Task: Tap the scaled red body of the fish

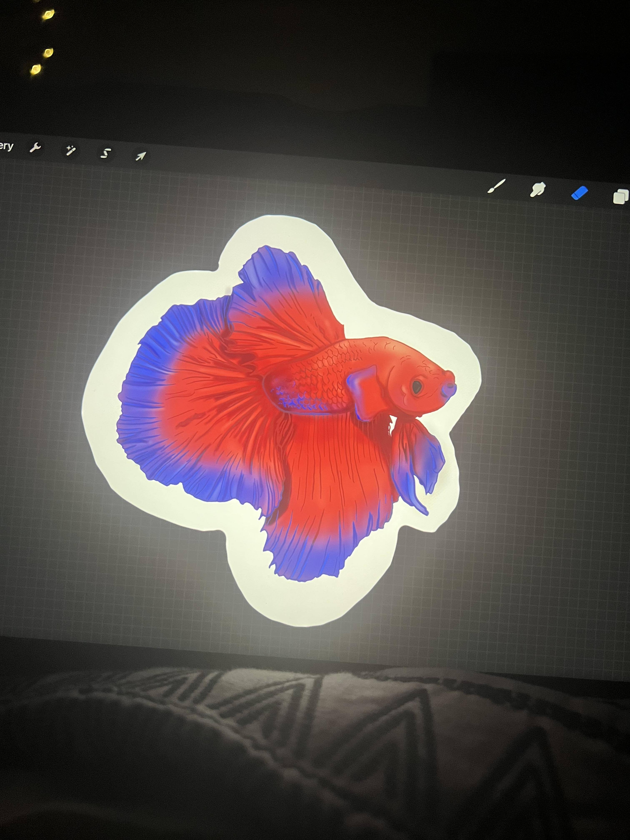Action: [x=323, y=376]
